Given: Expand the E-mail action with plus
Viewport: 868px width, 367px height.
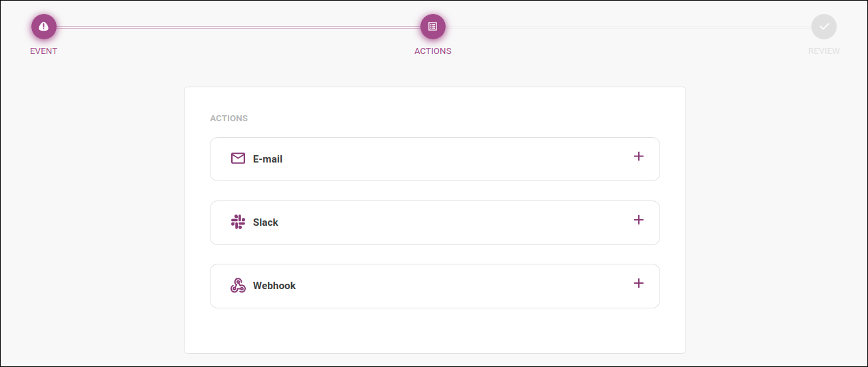Looking at the screenshot, I should coord(639,157).
